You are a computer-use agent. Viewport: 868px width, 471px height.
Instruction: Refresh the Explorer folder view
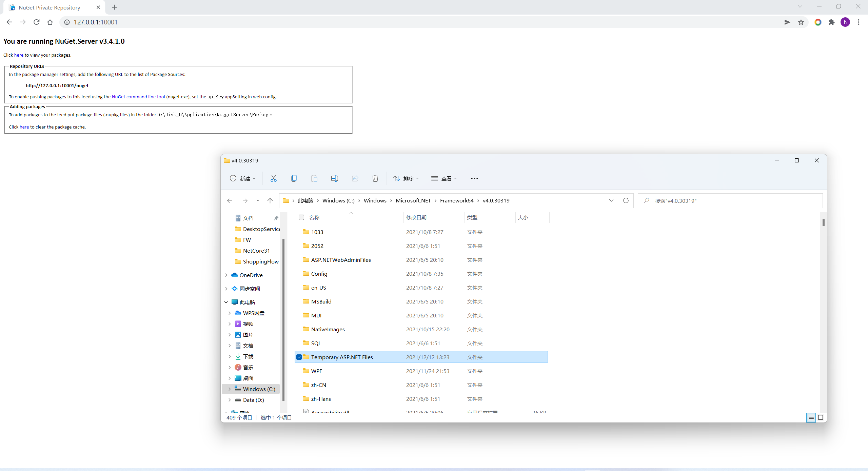626,200
